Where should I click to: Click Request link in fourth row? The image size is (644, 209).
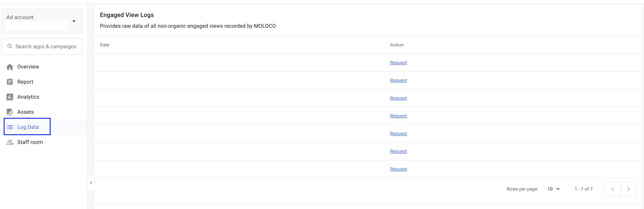(x=398, y=116)
